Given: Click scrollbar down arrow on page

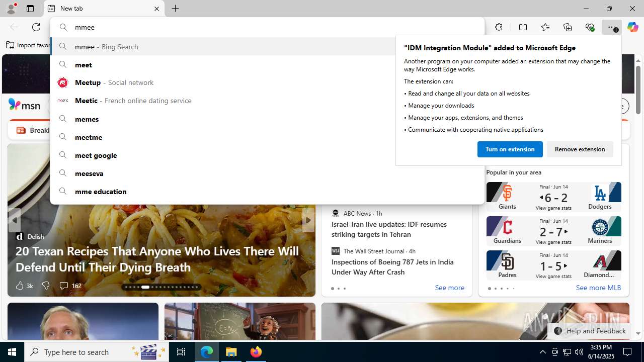Looking at the screenshot, I should click(638, 333).
